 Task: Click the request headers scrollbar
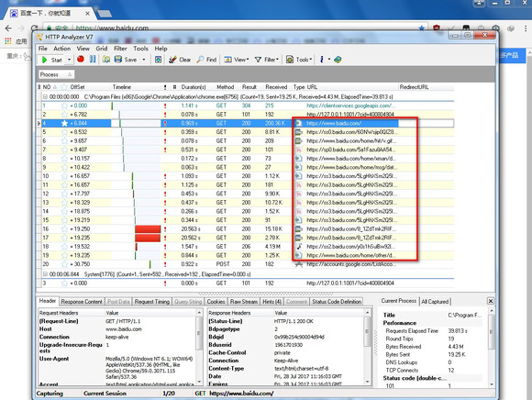pos(200,347)
